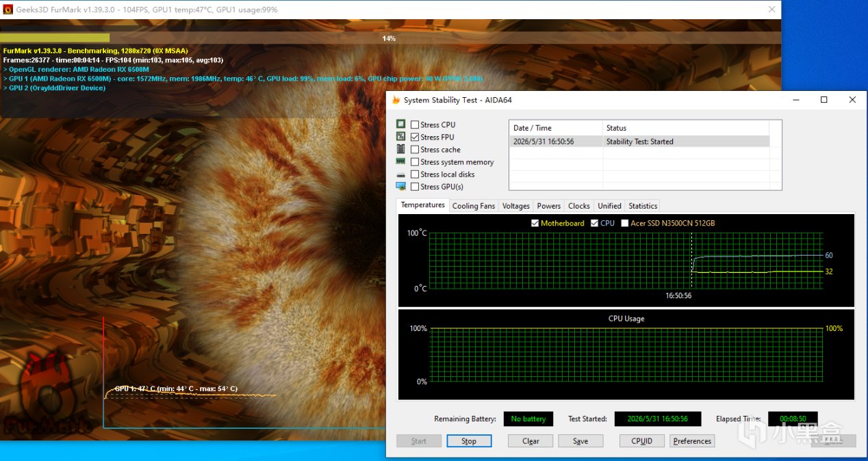Click the GPU 2 OrayIddDriver Device line
868x461 pixels.
tap(55, 88)
